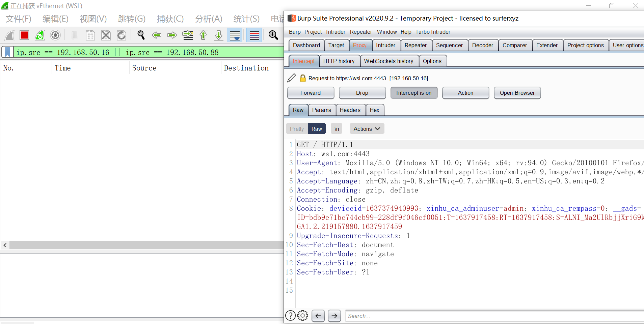Switch to Sequencer tab
Screen dimensions: 644x324
tap(449, 45)
